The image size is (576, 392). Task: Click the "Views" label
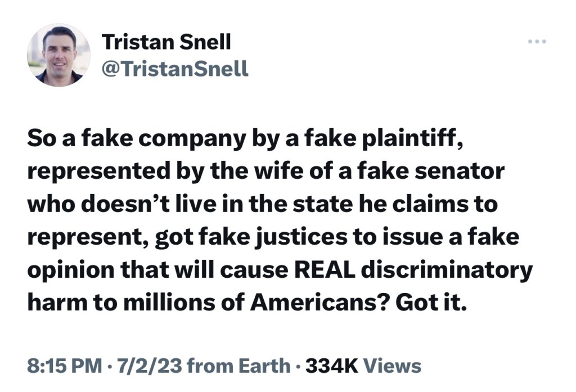[393, 366]
